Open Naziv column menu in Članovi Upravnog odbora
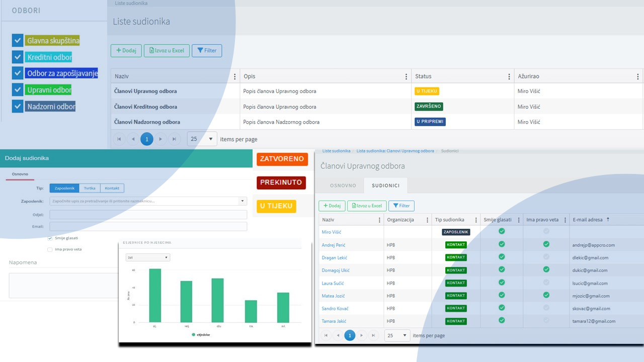This screenshot has height=362, width=644. [379, 220]
